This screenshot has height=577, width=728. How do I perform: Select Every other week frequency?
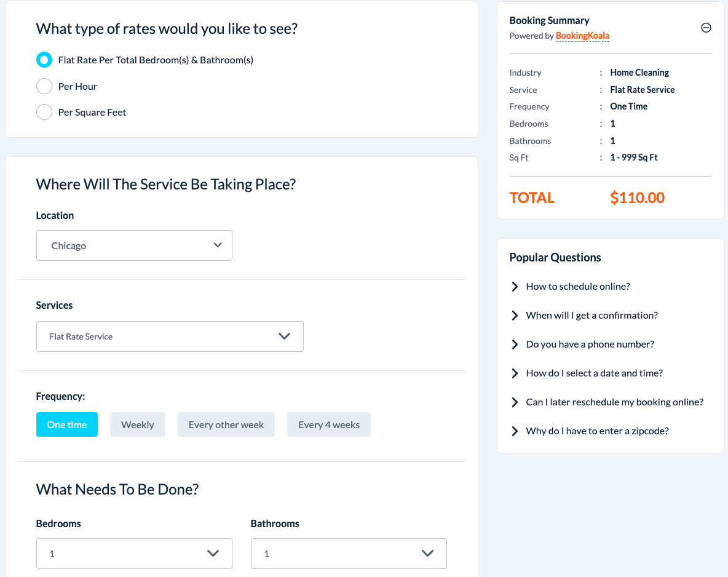click(x=226, y=424)
